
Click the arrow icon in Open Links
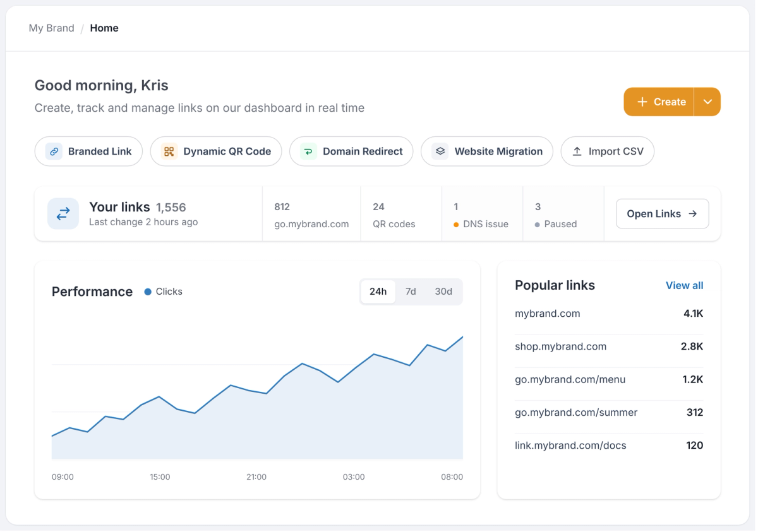coord(693,214)
